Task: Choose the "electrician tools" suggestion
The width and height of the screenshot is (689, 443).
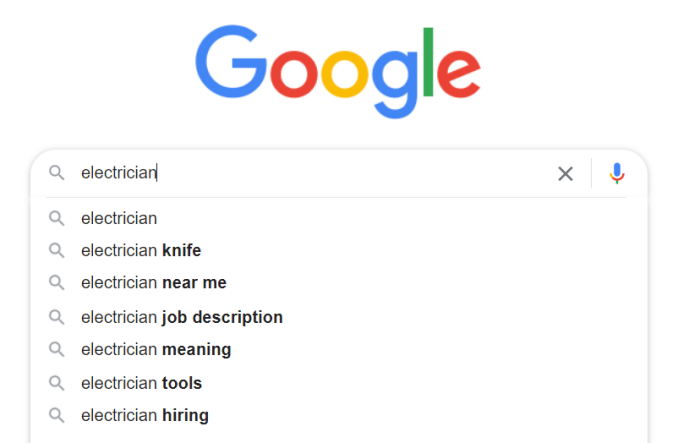Action: 339,383
